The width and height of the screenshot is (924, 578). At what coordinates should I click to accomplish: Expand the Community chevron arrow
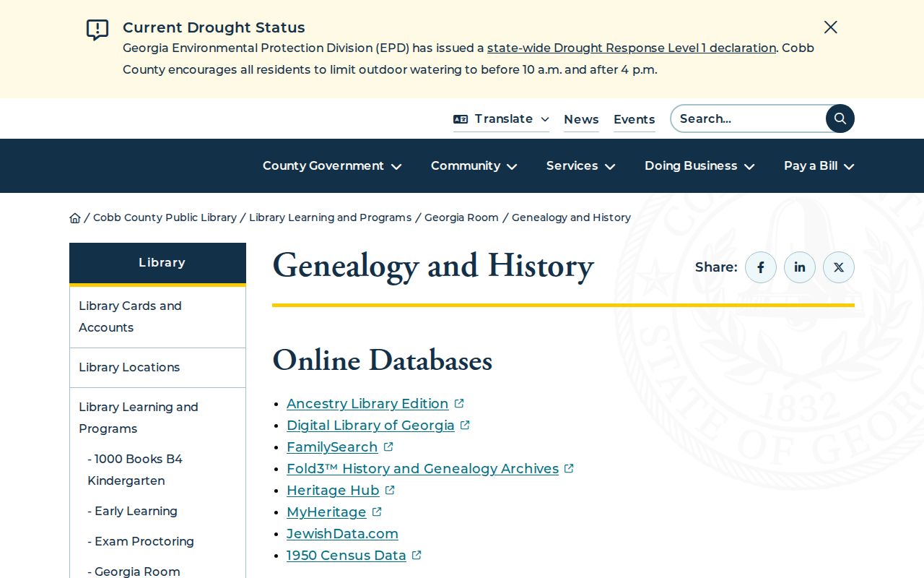pyautogui.click(x=512, y=166)
